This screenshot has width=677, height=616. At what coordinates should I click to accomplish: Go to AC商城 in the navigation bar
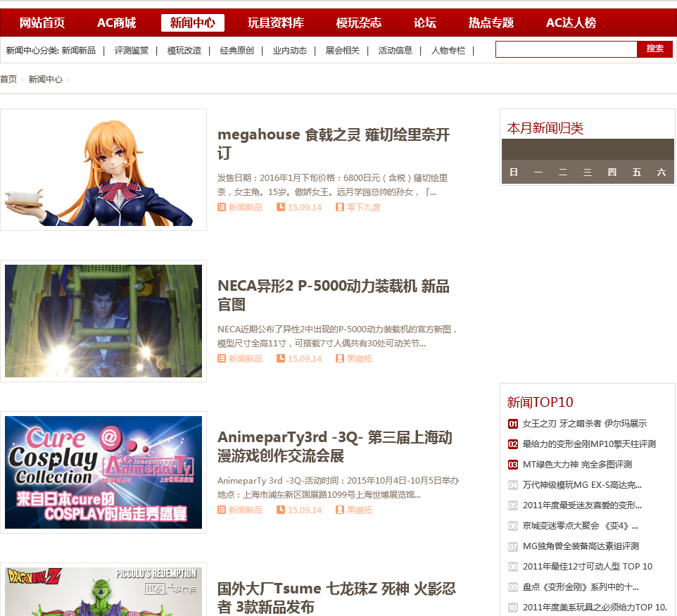116,23
